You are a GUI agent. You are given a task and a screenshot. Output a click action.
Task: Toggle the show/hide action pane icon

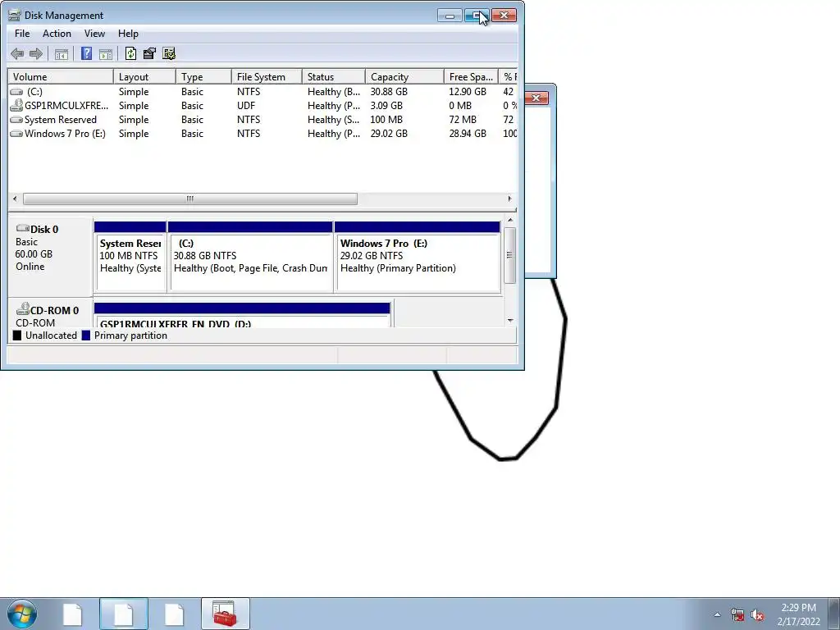[x=106, y=53]
